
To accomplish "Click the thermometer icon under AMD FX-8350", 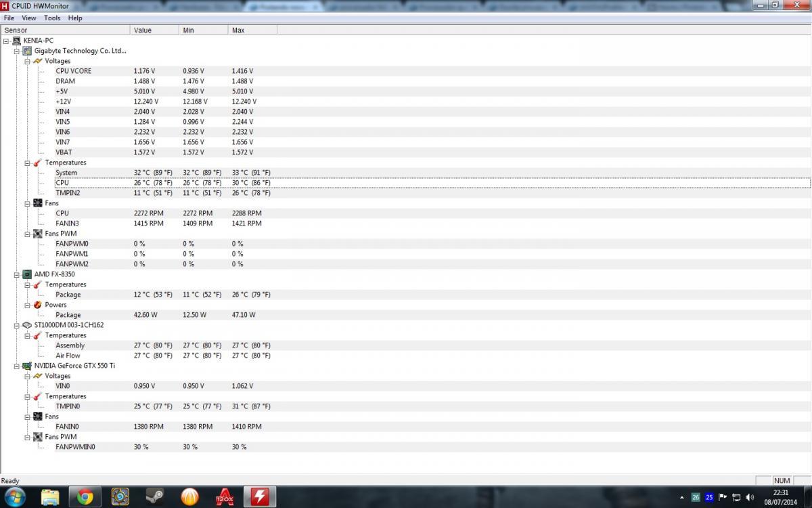I will coord(38,284).
